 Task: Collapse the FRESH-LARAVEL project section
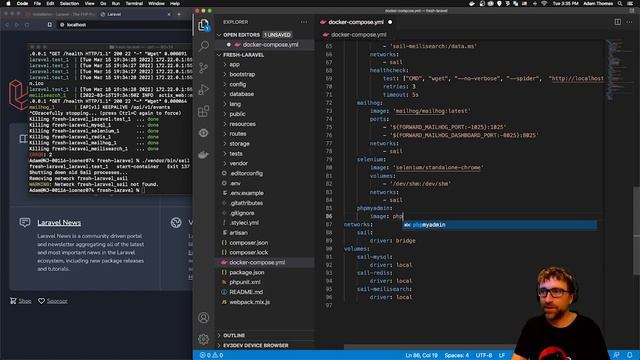243,55
